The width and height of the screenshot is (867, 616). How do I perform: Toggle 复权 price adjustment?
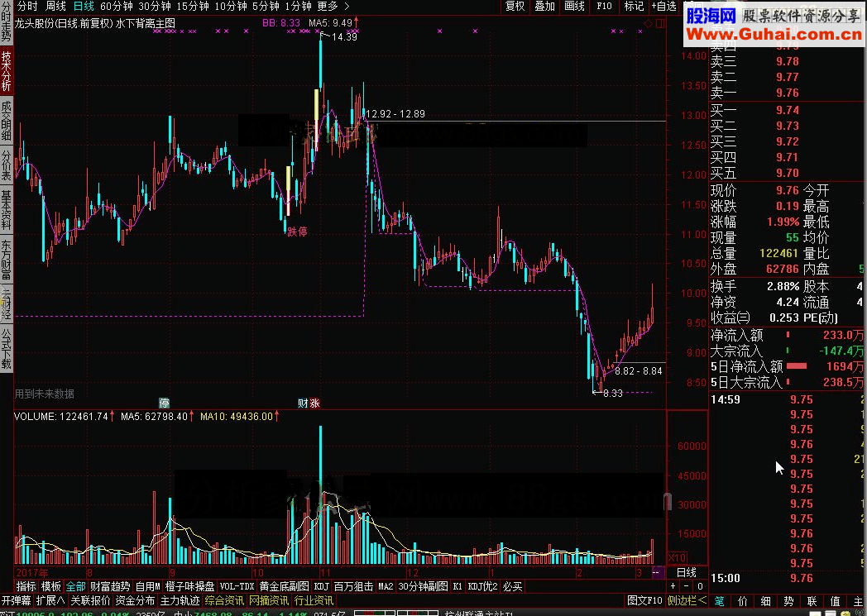pyautogui.click(x=515, y=6)
